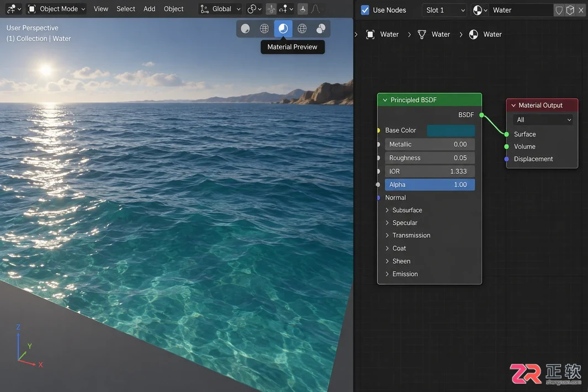
Task: Open the proportional falloff curve icon
Action: 315,9
